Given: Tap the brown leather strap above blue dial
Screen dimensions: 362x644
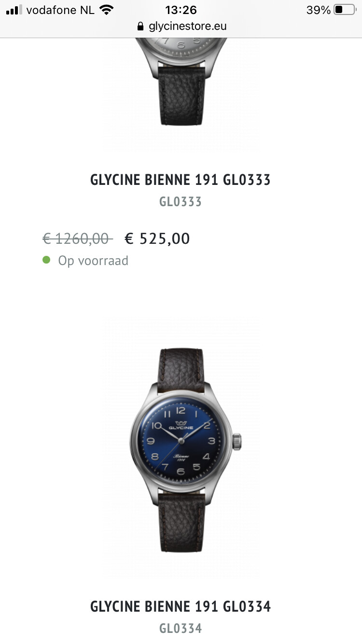Looking at the screenshot, I should point(181,369).
